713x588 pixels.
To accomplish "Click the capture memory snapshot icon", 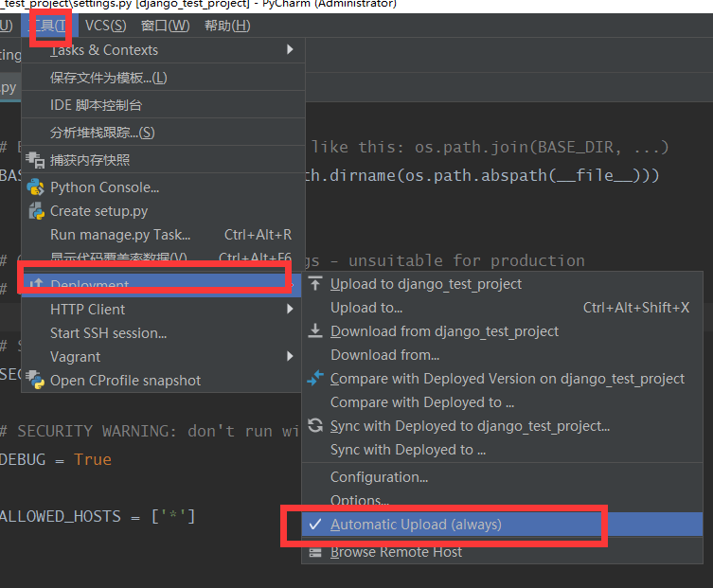I will click(x=36, y=160).
